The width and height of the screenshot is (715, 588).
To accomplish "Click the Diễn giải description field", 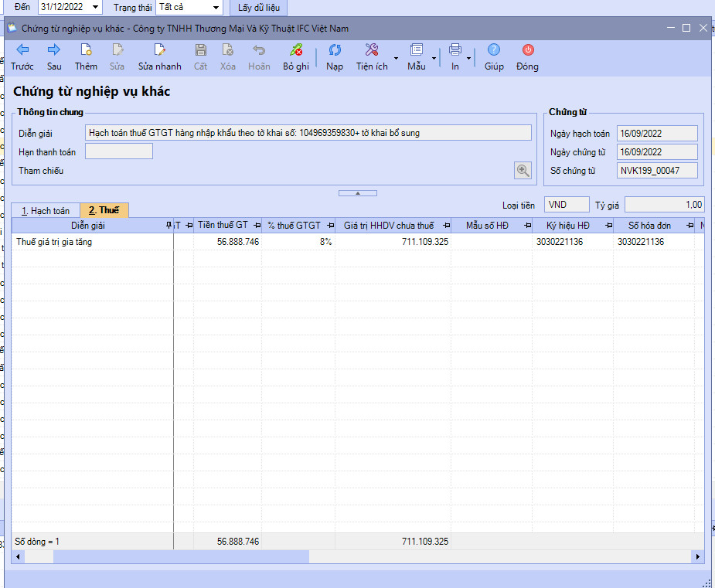I will (308, 133).
